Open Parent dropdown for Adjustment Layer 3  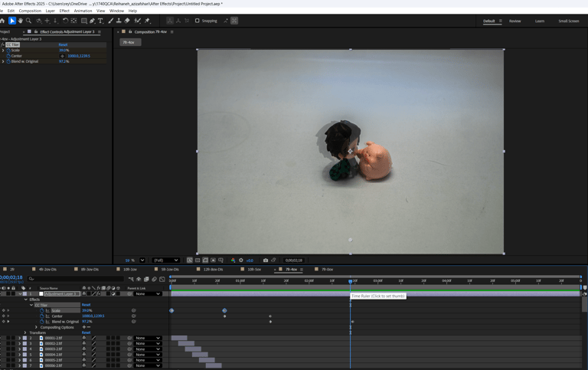[148, 294]
